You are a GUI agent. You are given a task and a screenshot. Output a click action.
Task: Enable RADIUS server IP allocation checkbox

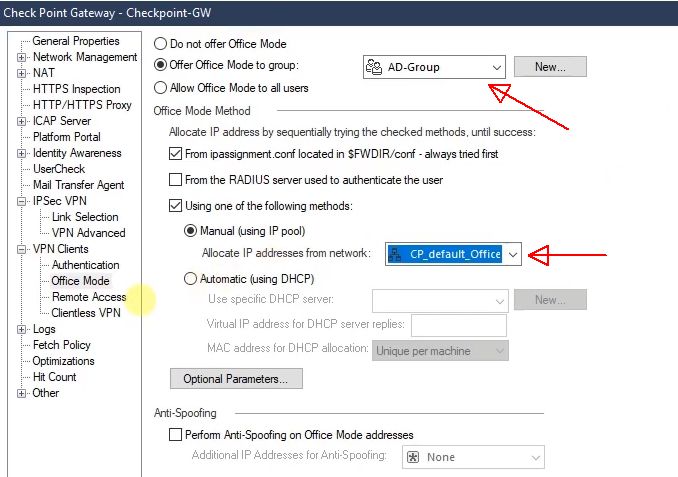pos(175,179)
